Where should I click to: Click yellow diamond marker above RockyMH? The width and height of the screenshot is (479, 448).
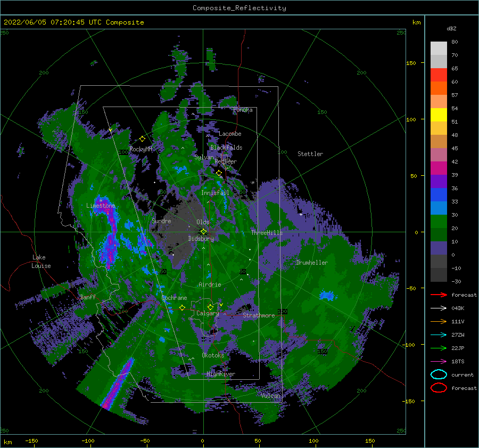142,139
